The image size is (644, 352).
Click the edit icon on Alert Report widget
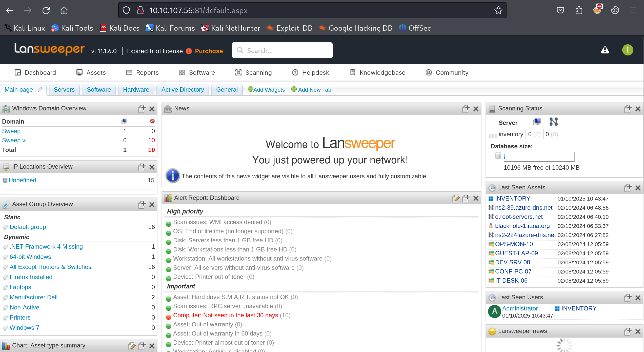pyautogui.click(x=456, y=198)
